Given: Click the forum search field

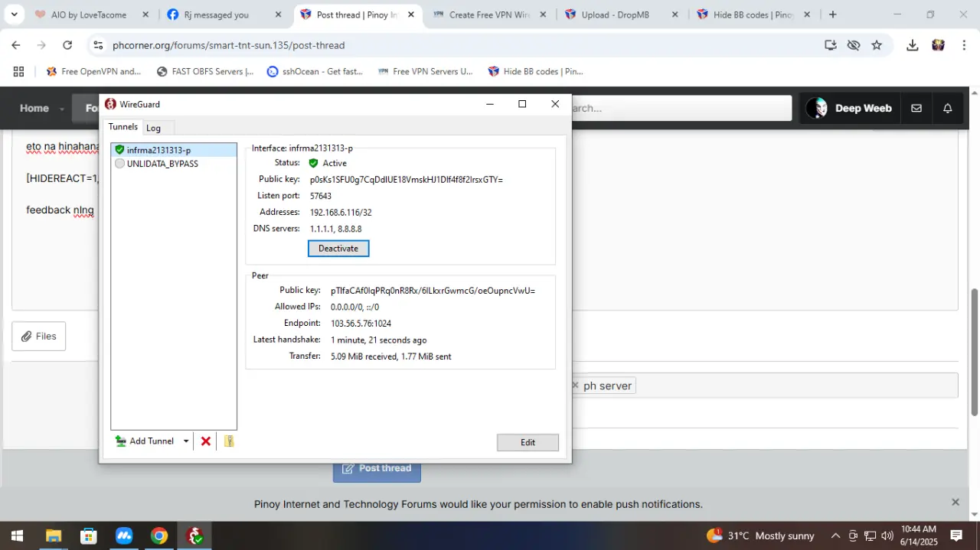Looking at the screenshot, I should 680,108.
